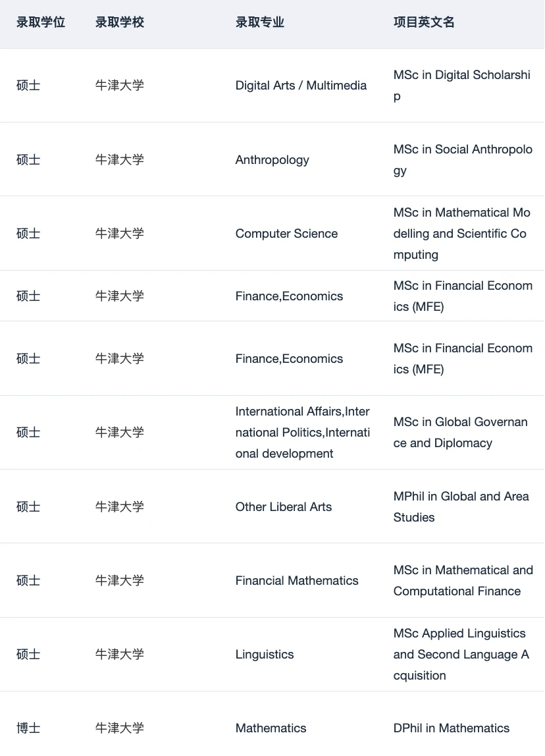The height and width of the screenshot is (756, 545).
Task: Click DPhil in Mathematics program name
Action: pos(451,728)
